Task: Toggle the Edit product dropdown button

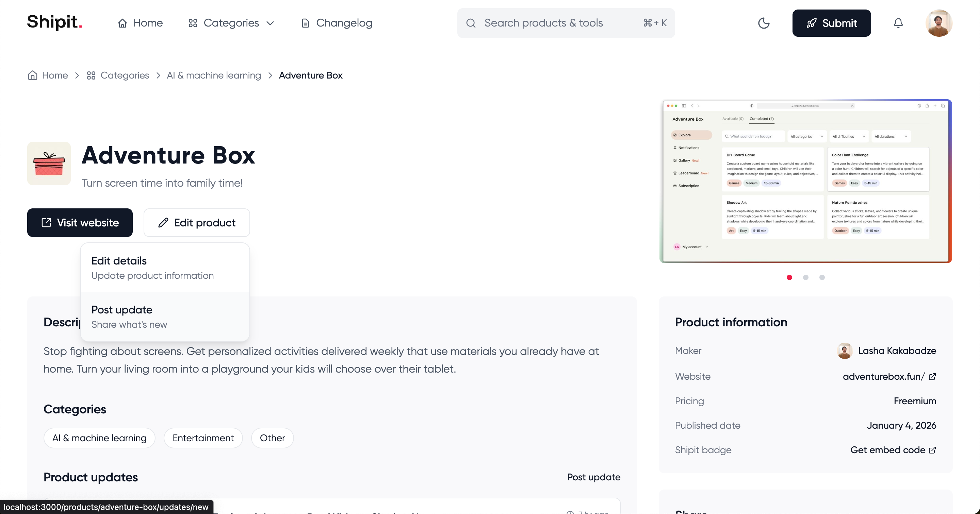Action: (197, 223)
